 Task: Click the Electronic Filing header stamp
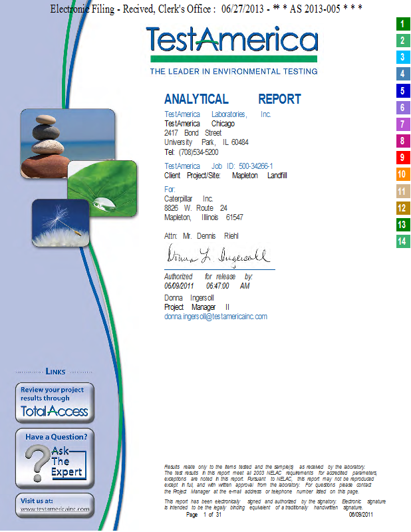[206, 9]
